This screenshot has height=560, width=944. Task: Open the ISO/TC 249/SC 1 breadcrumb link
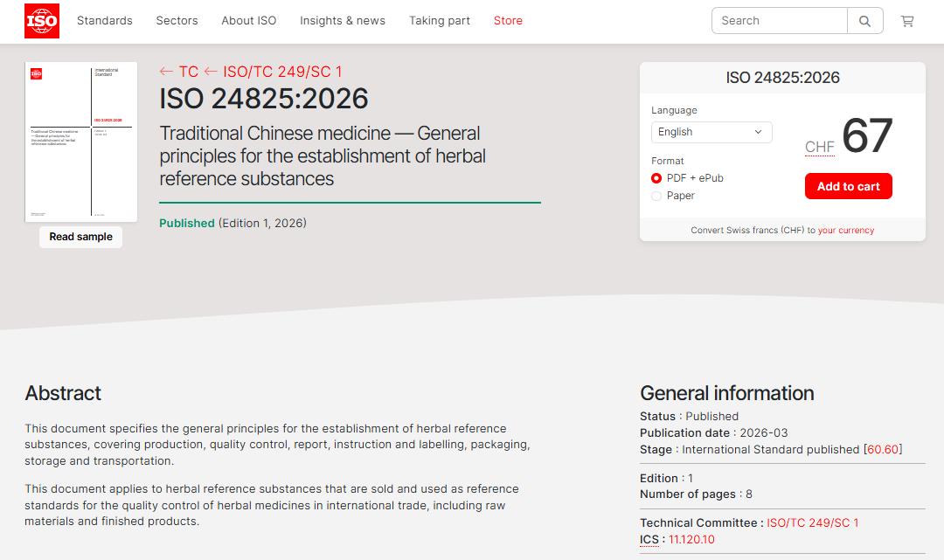[x=282, y=72]
